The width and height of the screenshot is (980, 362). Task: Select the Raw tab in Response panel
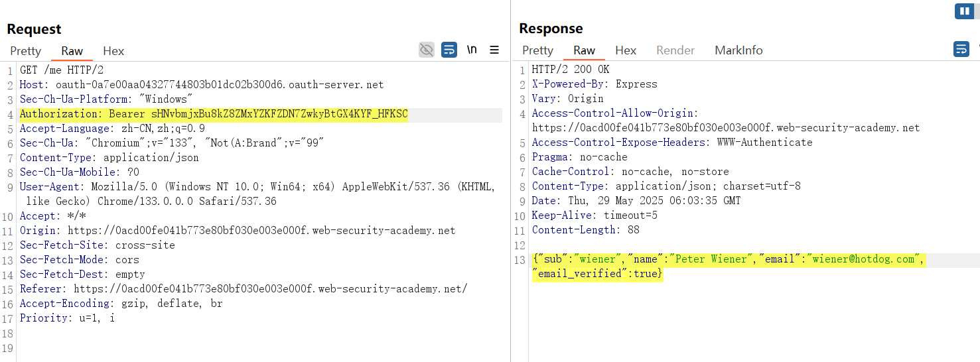[x=584, y=50]
